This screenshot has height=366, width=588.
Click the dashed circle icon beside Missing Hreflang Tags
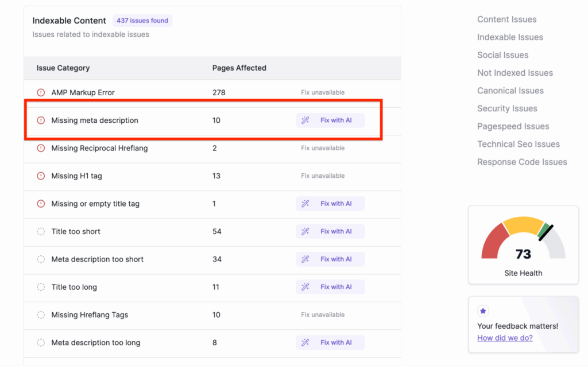point(41,315)
